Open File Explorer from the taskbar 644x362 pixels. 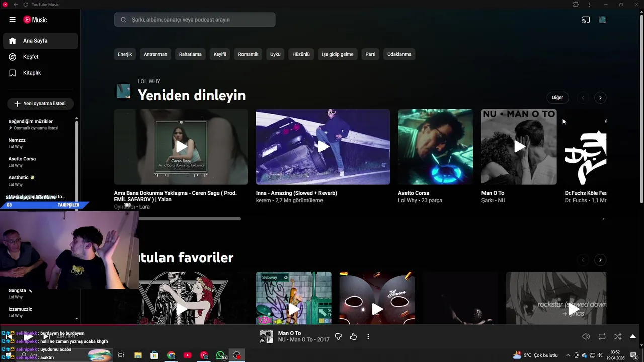(x=138, y=355)
